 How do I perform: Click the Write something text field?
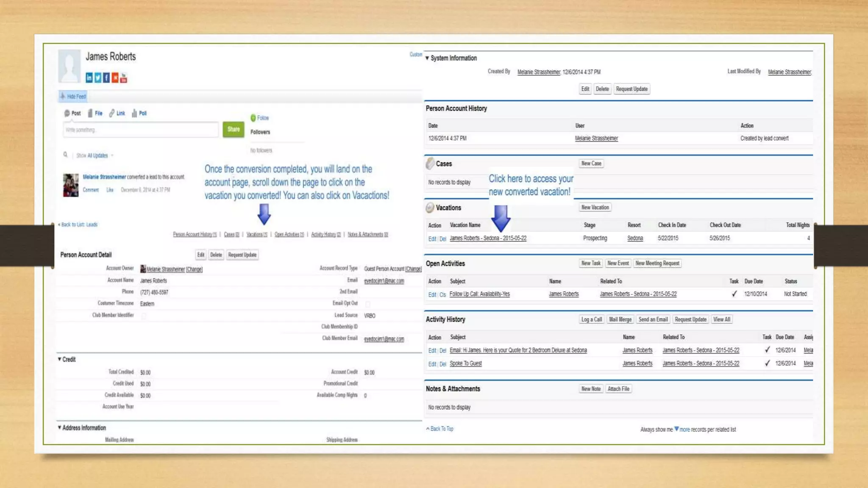[x=141, y=130]
